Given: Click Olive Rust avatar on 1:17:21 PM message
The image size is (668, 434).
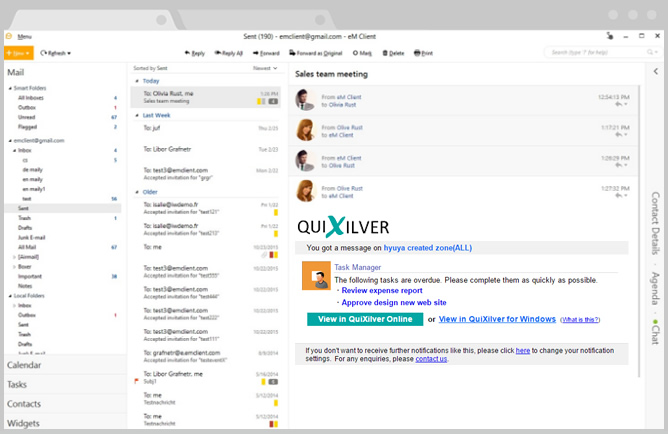Looking at the screenshot, I should click(x=305, y=130).
